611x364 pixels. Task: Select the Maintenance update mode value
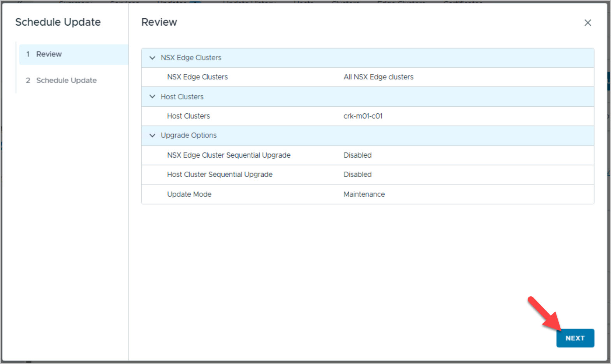click(364, 194)
